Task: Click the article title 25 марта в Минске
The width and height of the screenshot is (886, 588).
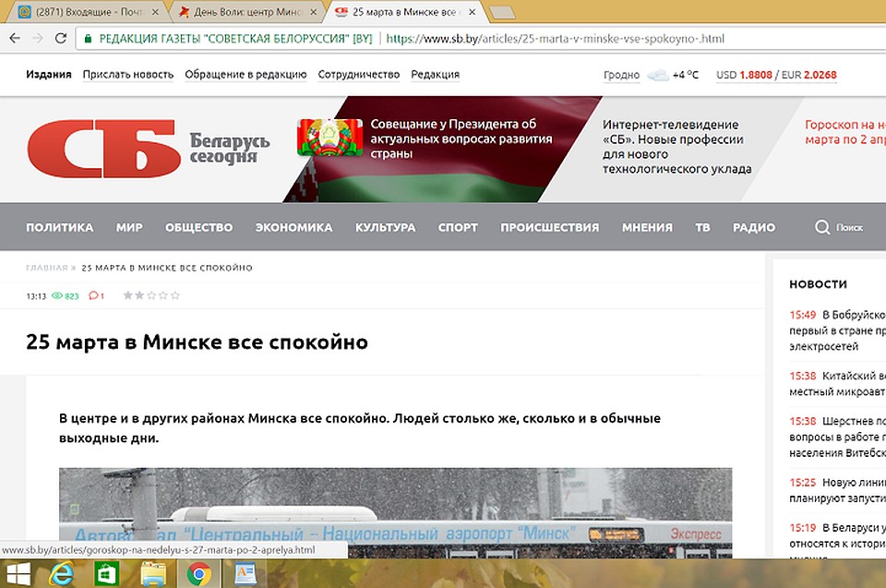Action: [198, 342]
